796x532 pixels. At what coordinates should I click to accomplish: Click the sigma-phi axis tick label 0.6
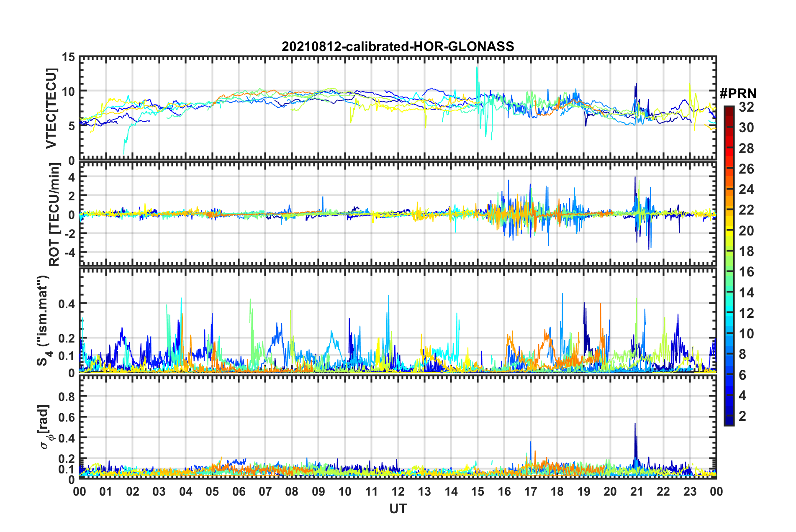pyautogui.click(x=67, y=417)
